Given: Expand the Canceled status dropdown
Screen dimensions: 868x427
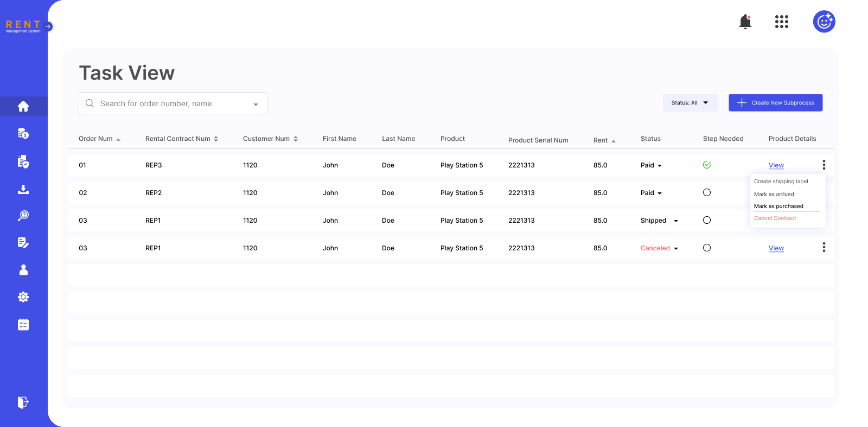Looking at the screenshot, I should (676, 249).
